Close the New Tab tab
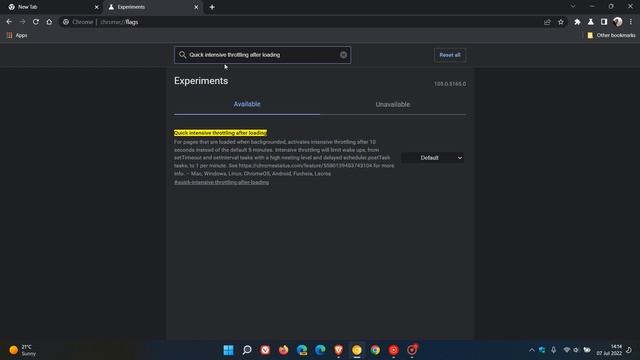Viewport: 640px width, 360px height. click(x=97, y=7)
